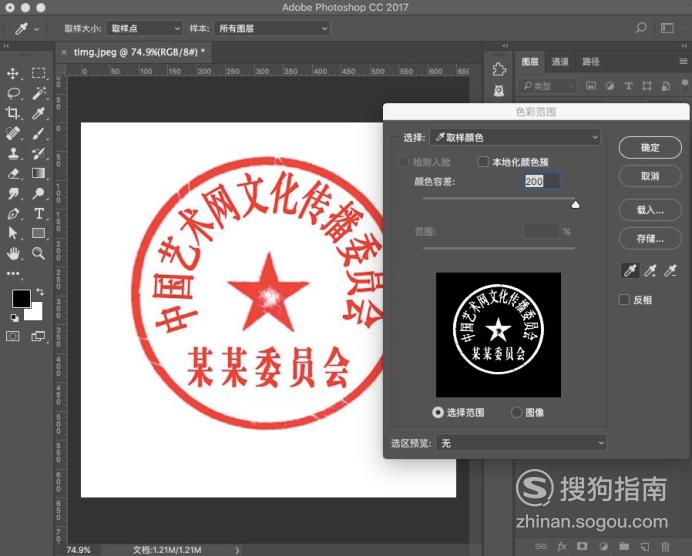This screenshot has height=556, width=692.
Task: Click the Add to Sample eyedropper
Action: tap(650, 270)
